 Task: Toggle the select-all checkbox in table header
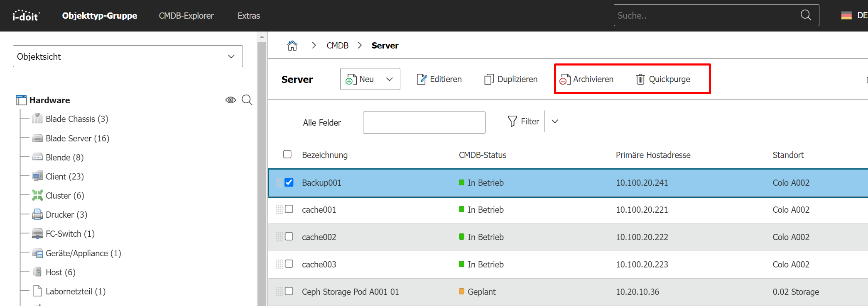pos(287,154)
